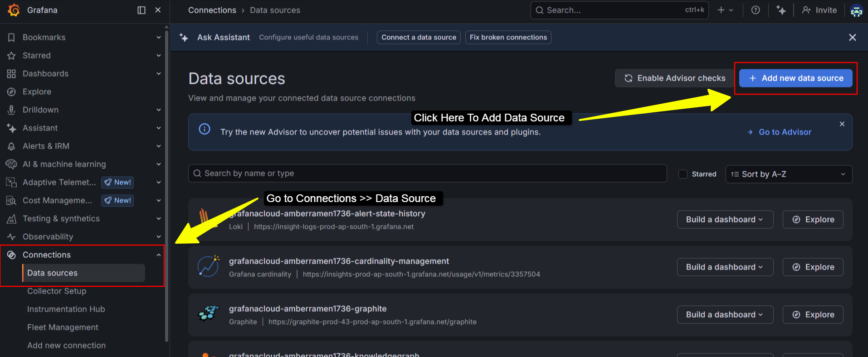Open Collector Setup menu item
This screenshot has width=868, height=357.
click(x=57, y=291)
